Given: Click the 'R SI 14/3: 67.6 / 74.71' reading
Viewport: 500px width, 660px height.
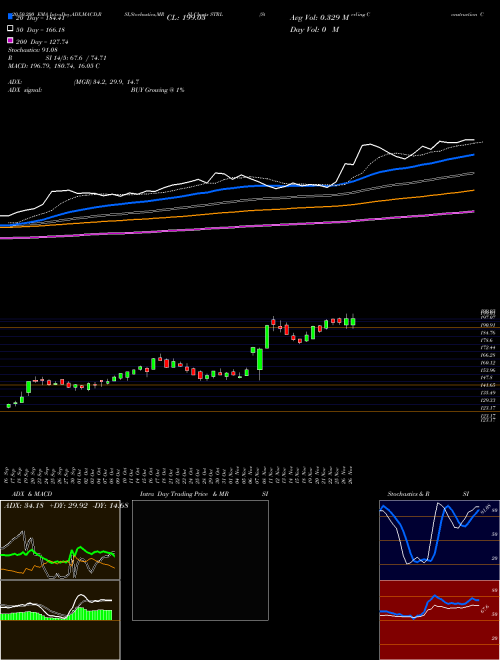Looking at the screenshot, I should point(57,58).
